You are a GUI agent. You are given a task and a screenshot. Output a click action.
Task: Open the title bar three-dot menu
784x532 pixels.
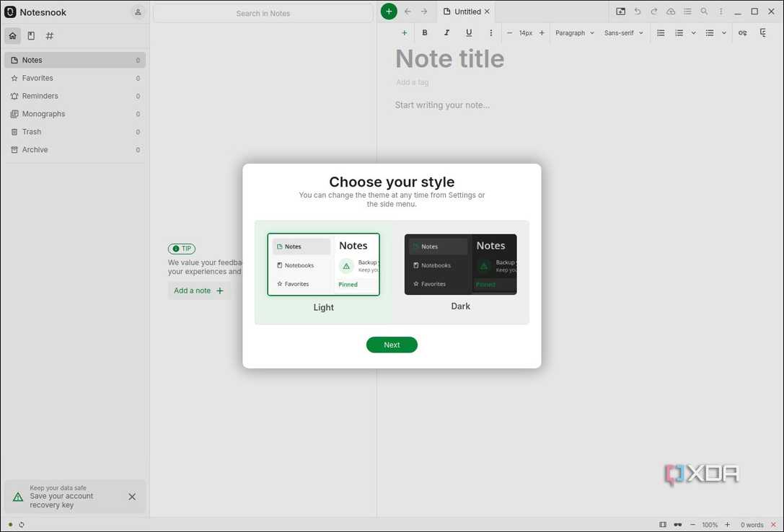click(721, 12)
